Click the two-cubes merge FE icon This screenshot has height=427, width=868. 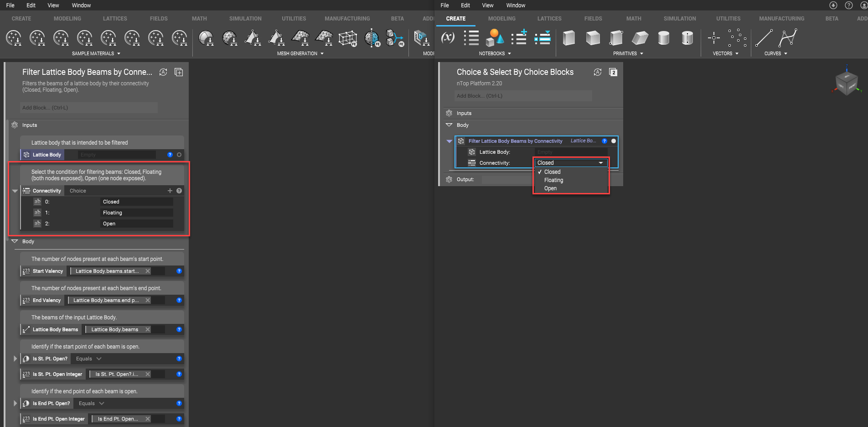click(x=395, y=38)
